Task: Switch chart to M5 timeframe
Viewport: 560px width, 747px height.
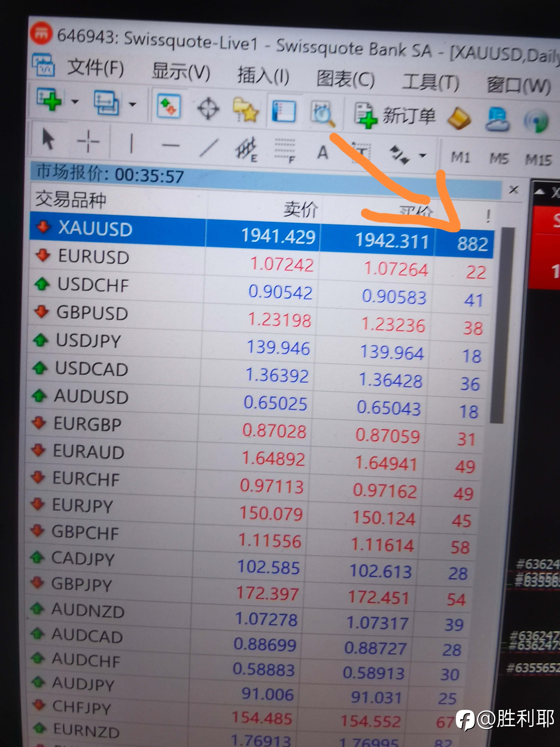Action: coord(499,159)
